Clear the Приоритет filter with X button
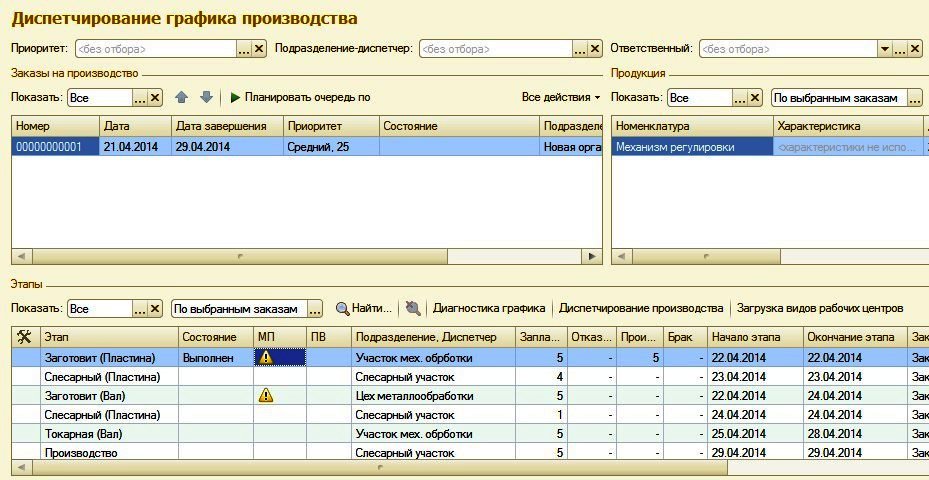This screenshot has height=480, width=929. [259, 49]
